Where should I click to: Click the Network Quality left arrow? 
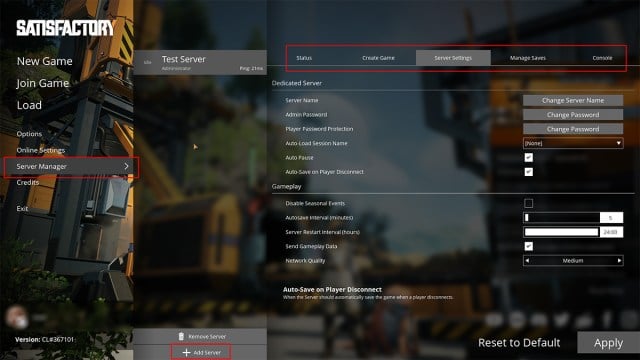[x=527, y=260]
